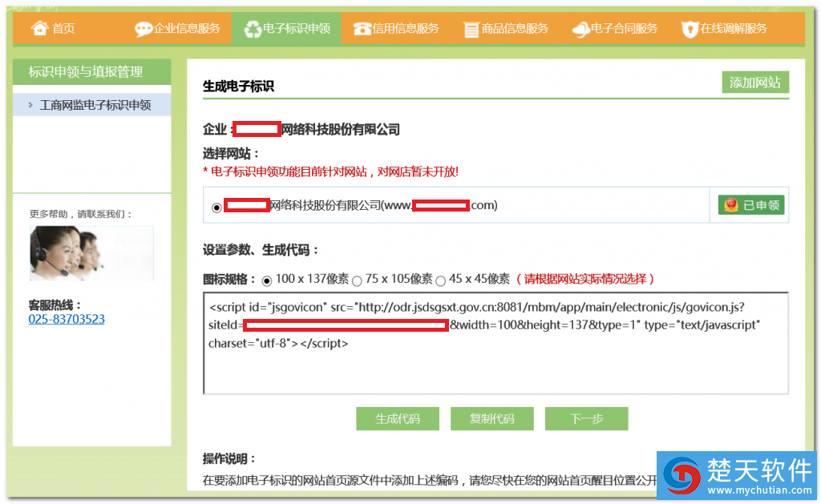Select 工商网监电子标识申领 in sidebar
Screen dimensions: 821x504
[92, 105]
